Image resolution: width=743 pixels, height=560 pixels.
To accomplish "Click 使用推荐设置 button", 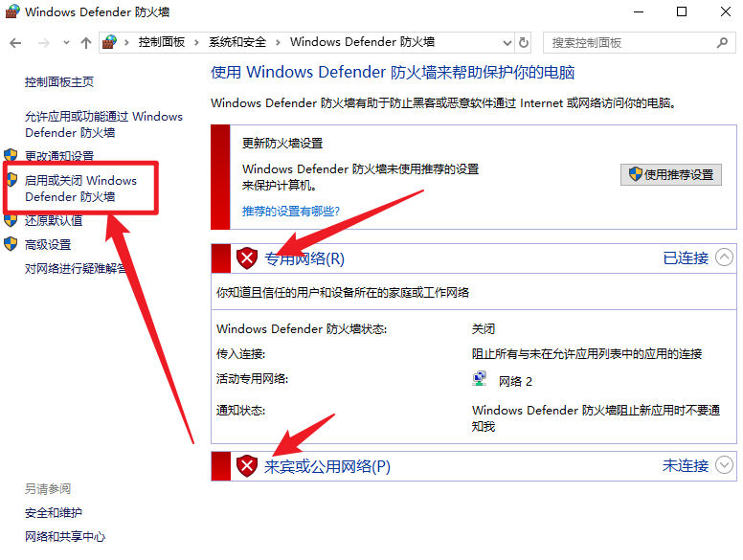I will (x=671, y=175).
